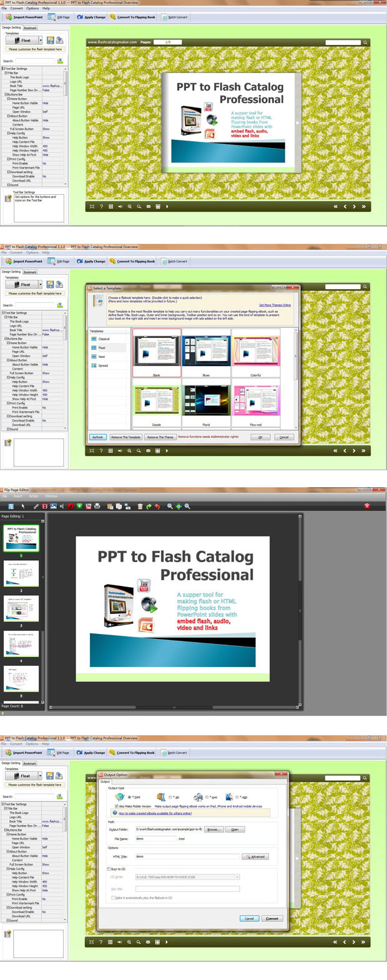Select the *.exe output type radio
This screenshot has width=387, height=980.
pos(207,797)
